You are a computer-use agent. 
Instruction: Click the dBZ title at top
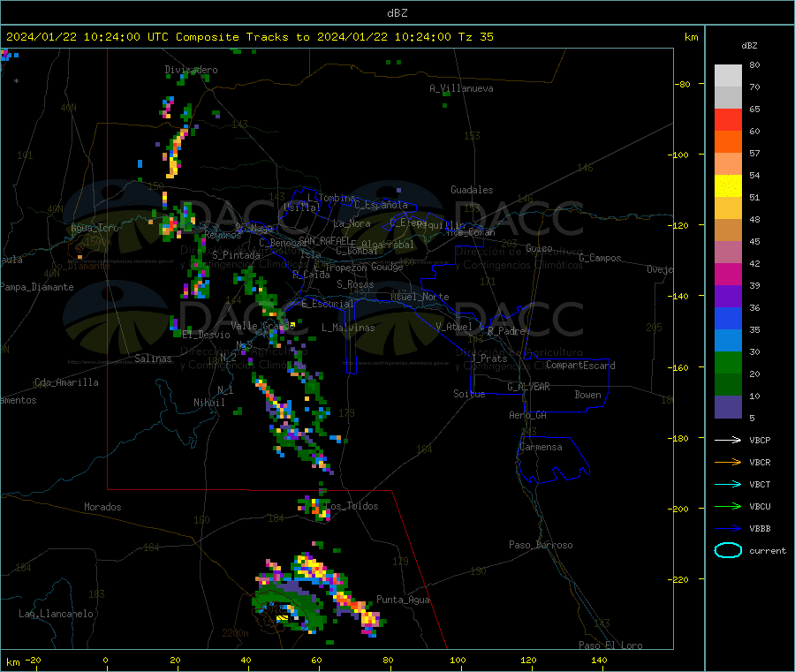coord(397,13)
